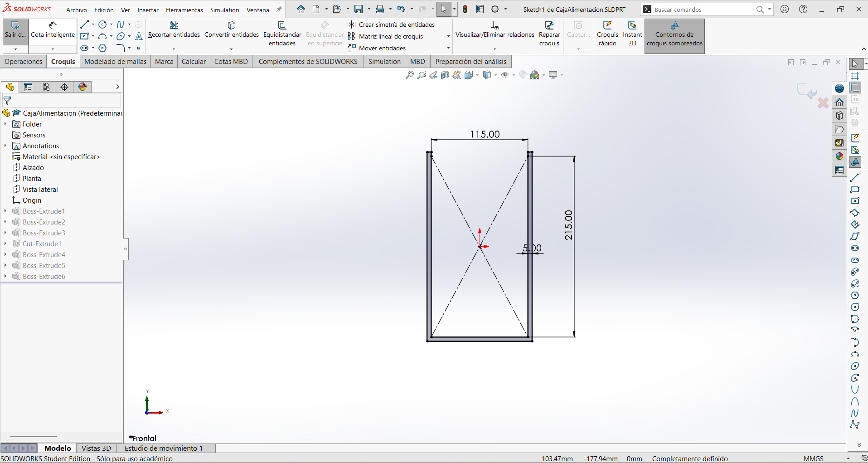Open DimXpertManager tab

pos(64,87)
